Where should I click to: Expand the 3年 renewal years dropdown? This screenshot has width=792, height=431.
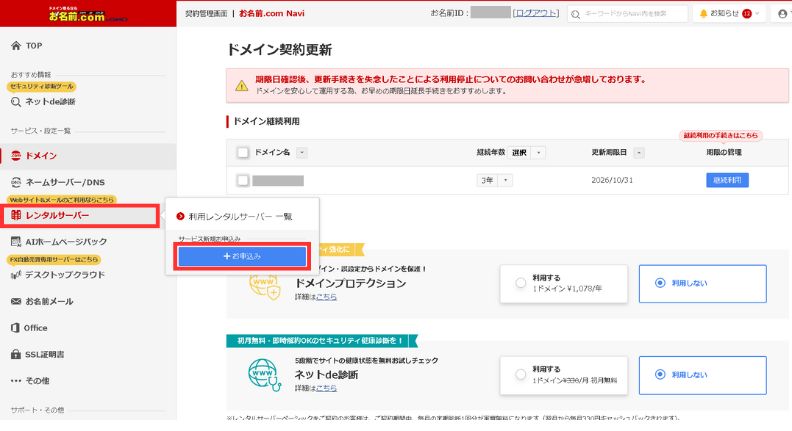click(x=494, y=180)
